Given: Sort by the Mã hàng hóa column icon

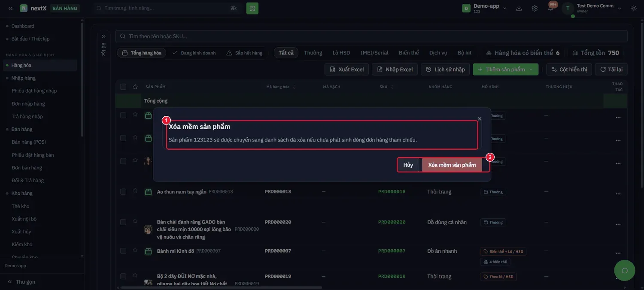Looking at the screenshot, I should click(x=294, y=87).
